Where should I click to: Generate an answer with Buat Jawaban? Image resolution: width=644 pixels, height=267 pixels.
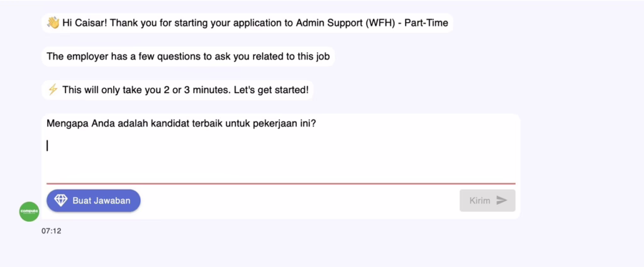94,201
